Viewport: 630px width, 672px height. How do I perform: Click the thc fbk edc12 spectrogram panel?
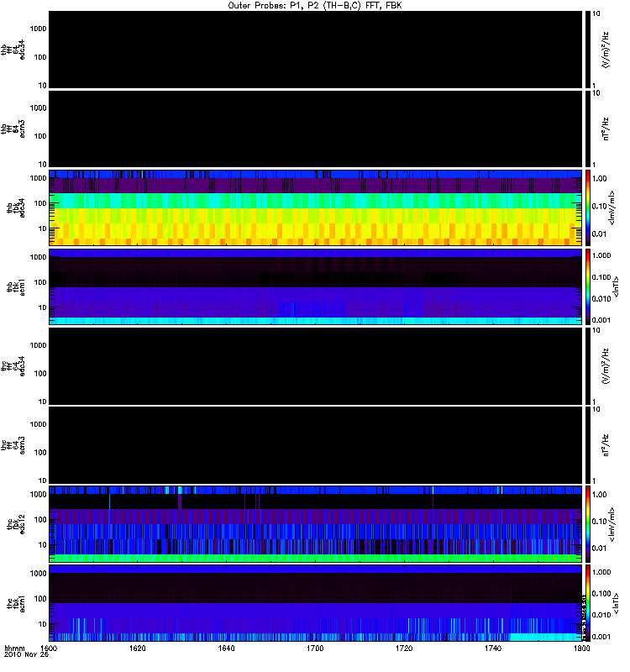tap(315, 523)
